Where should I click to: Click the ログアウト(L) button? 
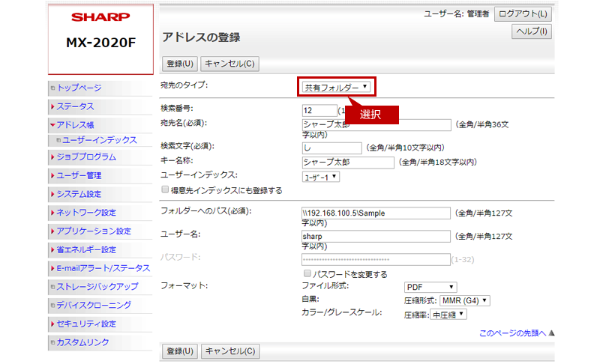pyautogui.click(x=523, y=13)
